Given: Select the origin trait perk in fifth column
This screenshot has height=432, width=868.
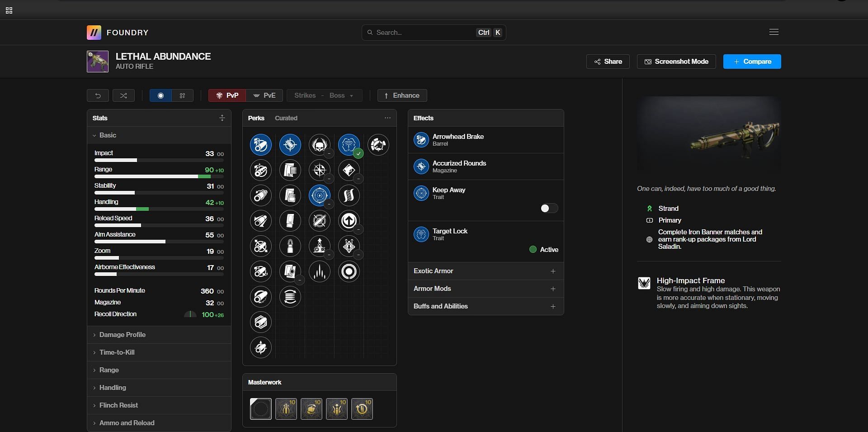Looking at the screenshot, I should (x=378, y=145).
